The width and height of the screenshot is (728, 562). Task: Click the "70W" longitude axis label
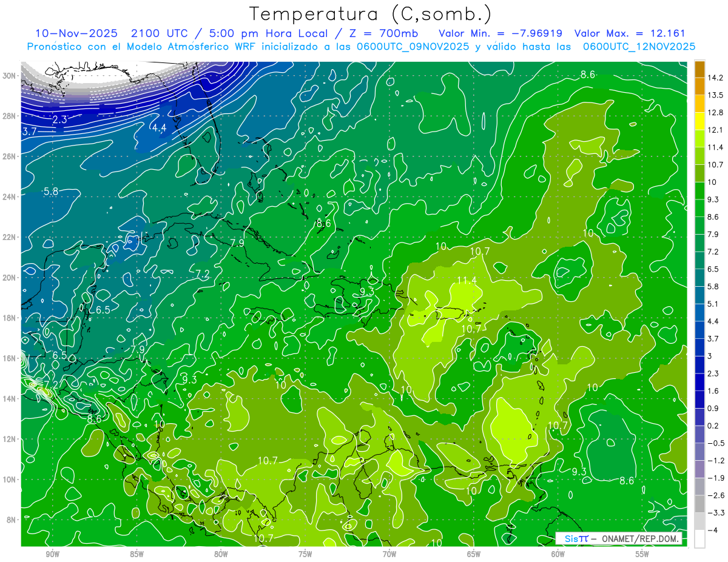(389, 554)
